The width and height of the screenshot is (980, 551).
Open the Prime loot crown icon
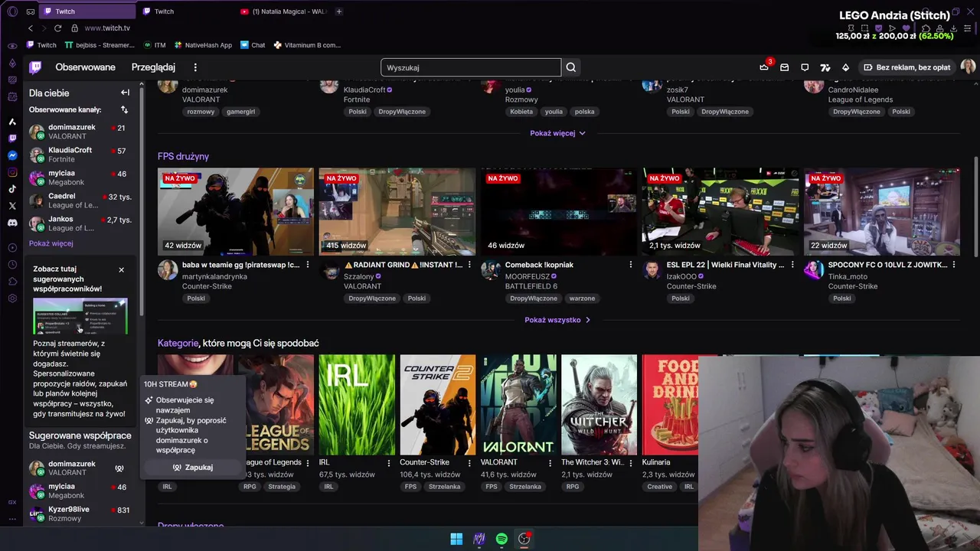[x=763, y=67]
